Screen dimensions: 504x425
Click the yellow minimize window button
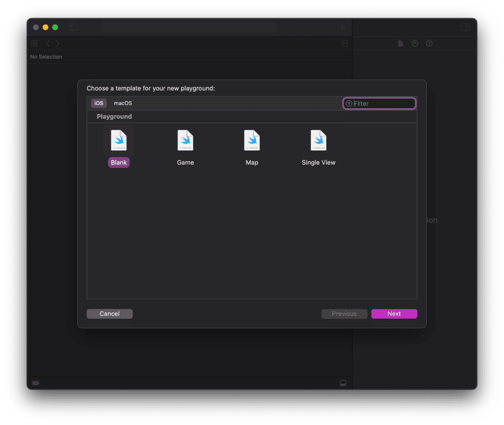tap(45, 27)
